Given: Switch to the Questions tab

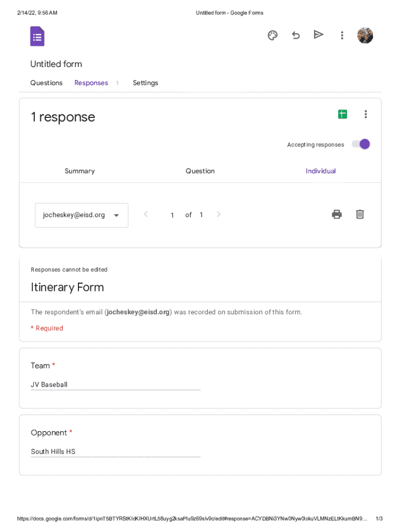Looking at the screenshot, I should click(x=46, y=83).
